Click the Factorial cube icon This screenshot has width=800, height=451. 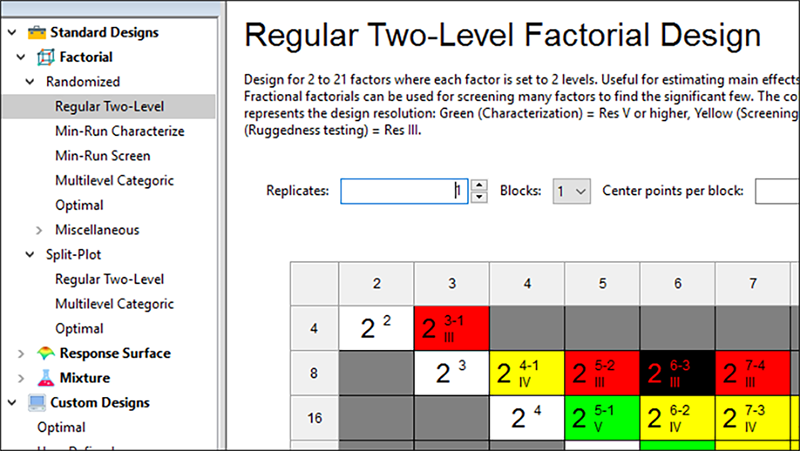pos(46,57)
